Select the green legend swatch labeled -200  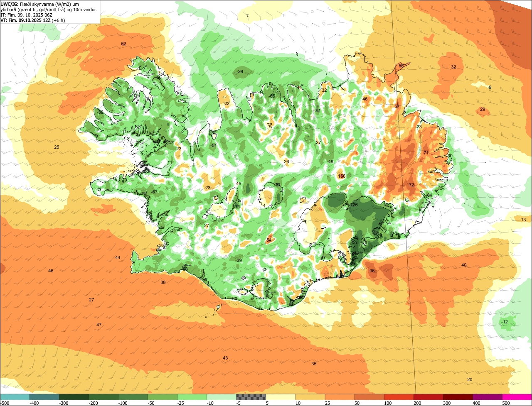(103, 397)
